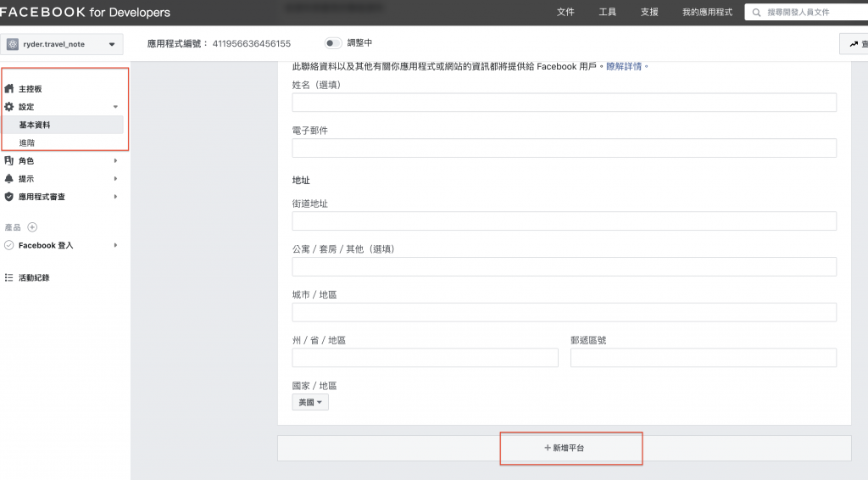The height and width of the screenshot is (480, 868).
Task: Click the 城市 / 地區 input field
Action: pyautogui.click(x=564, y=312)
